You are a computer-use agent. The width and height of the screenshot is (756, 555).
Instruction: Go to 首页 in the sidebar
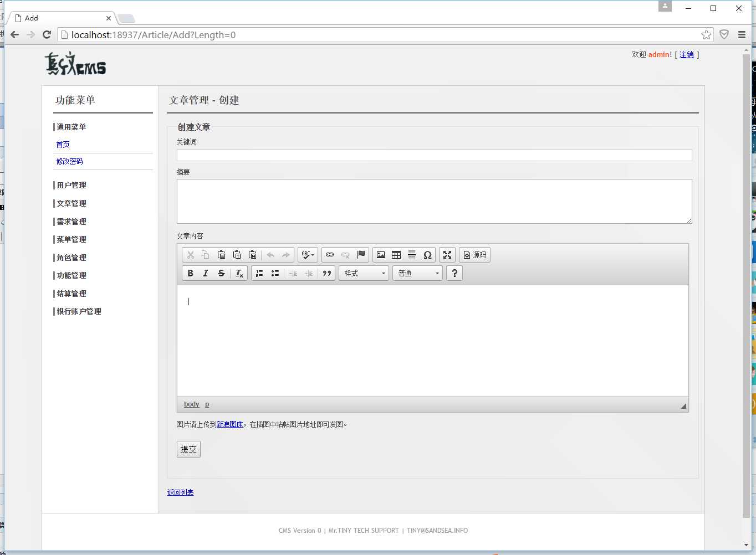coord(63,145)
